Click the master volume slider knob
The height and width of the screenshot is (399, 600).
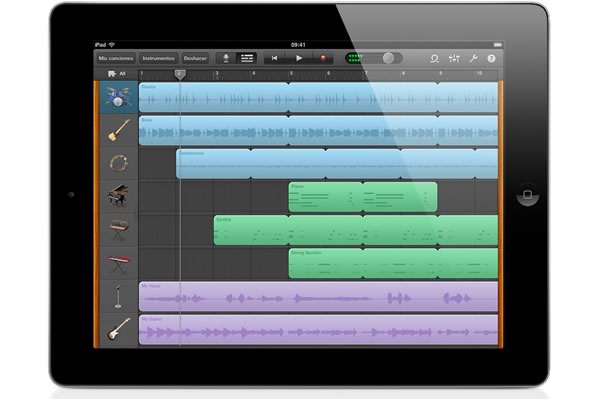click(x=388, y=58)
